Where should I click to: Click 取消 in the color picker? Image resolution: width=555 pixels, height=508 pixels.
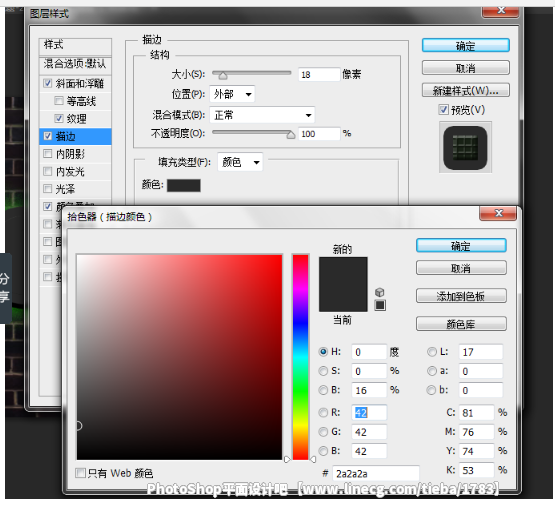461,268
